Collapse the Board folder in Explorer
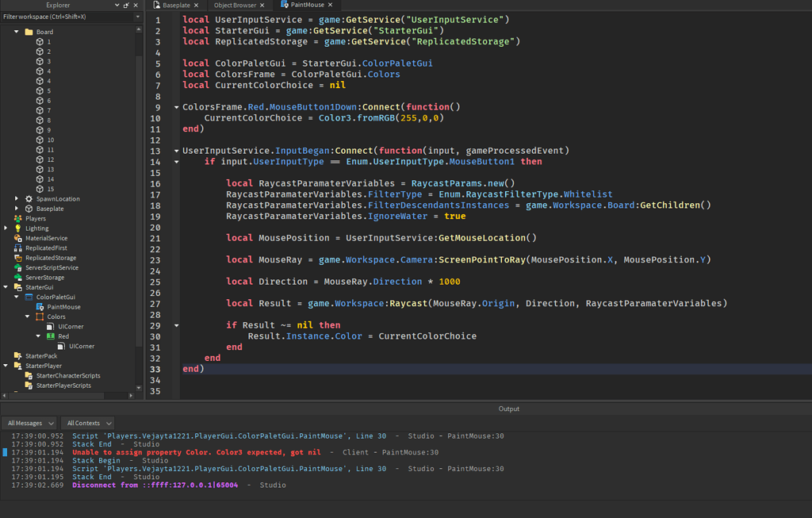The width and height of the screenshot is (812, 518). 17,32
